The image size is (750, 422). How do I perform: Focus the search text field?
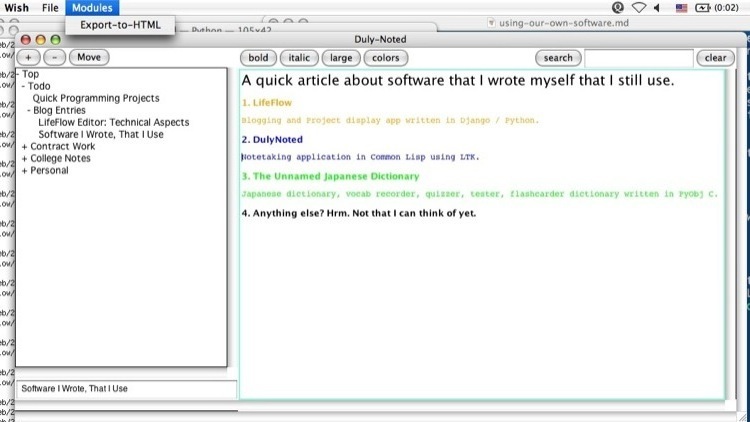click(x=639, y=58)
